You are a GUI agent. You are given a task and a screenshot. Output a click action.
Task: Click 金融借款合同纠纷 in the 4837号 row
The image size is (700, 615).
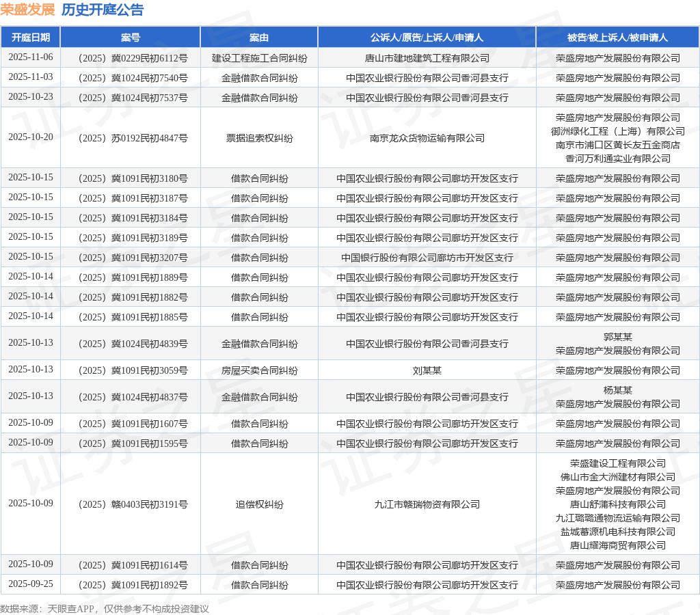coord(259,397)
